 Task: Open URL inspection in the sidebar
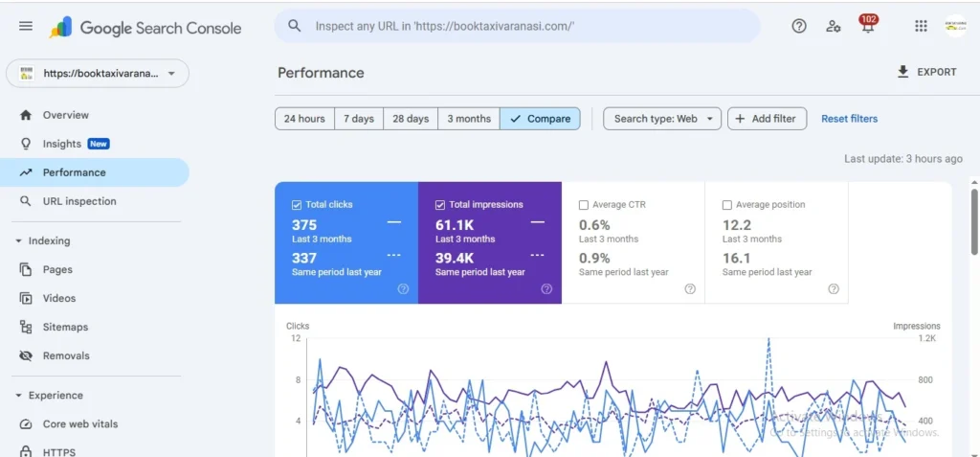(79, 201)
